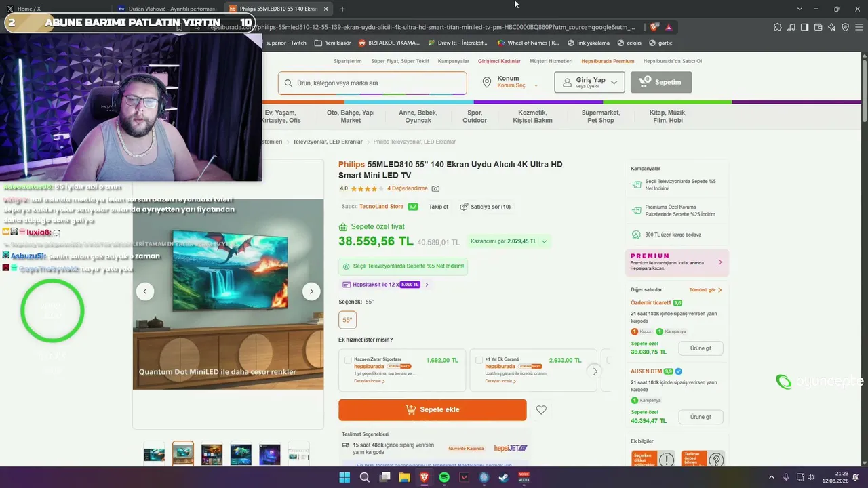Select the third product thumbnail image

click(x=212, y=453)
